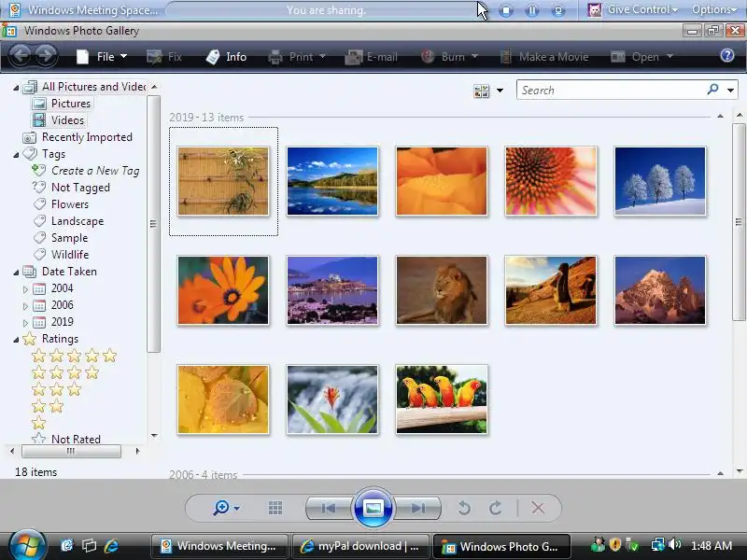Image resolution: width=747 pixels, height=560 pixels.
Task: Click the search magnifier icon
Action: [712, 89]
